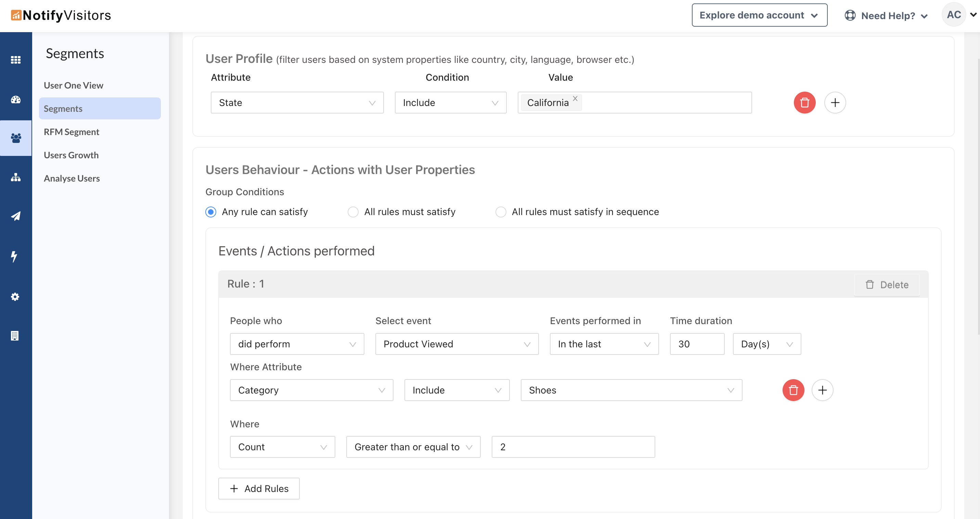Click the paper plane campaigns icon
The height and width of the screenshot is (519, 980).
click(16, 216)
